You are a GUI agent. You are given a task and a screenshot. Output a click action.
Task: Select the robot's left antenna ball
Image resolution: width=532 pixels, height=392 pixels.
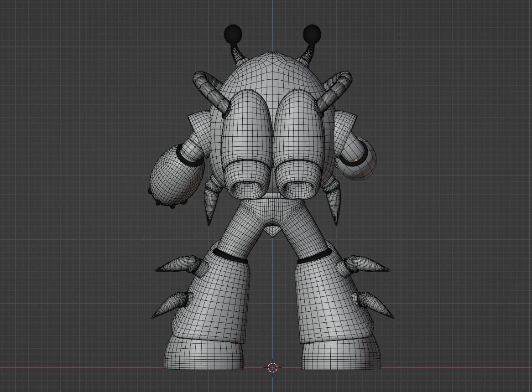pyautogui.click(x=233, y=33)
